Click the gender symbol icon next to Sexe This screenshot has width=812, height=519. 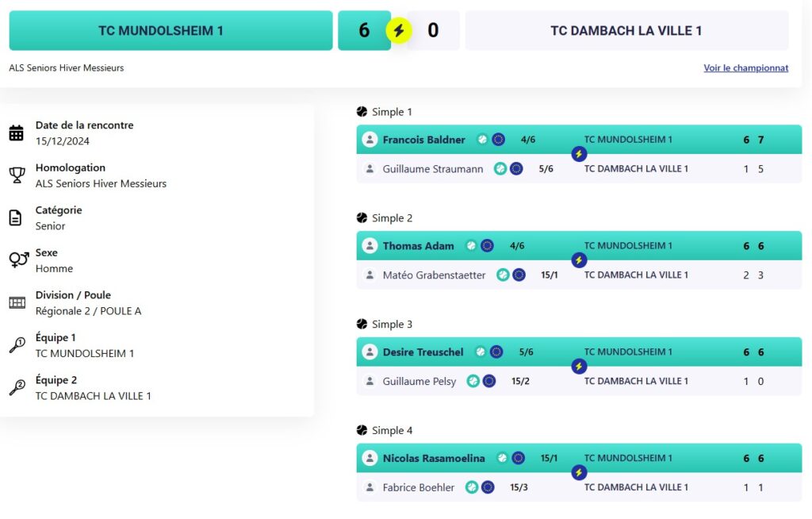click(x=19, y=259)
